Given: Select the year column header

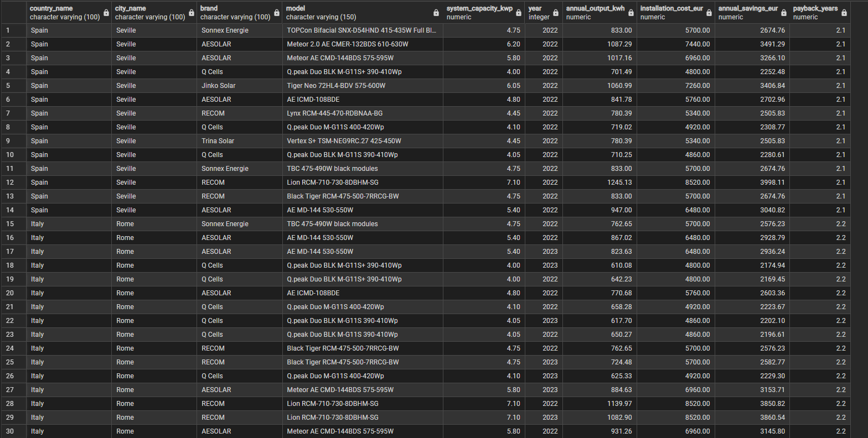Looking at the screenshot, I should [x=544, y=13].
